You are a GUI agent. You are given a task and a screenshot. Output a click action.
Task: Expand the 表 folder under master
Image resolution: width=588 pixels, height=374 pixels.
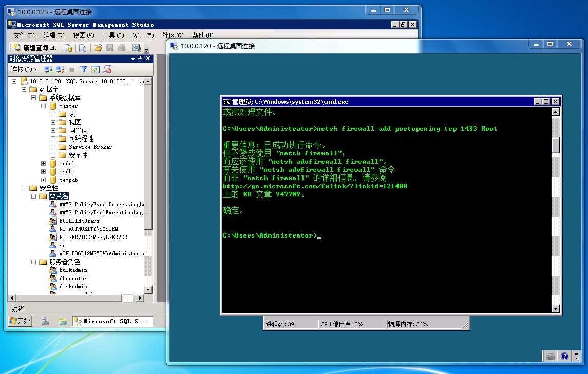pos(53,114)
